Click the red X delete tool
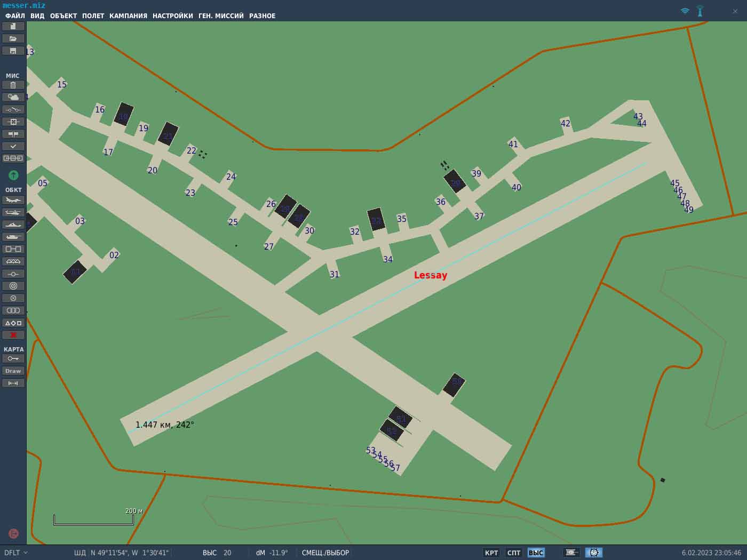This screenshot has height=560, width=747. [x=13, y=335]
